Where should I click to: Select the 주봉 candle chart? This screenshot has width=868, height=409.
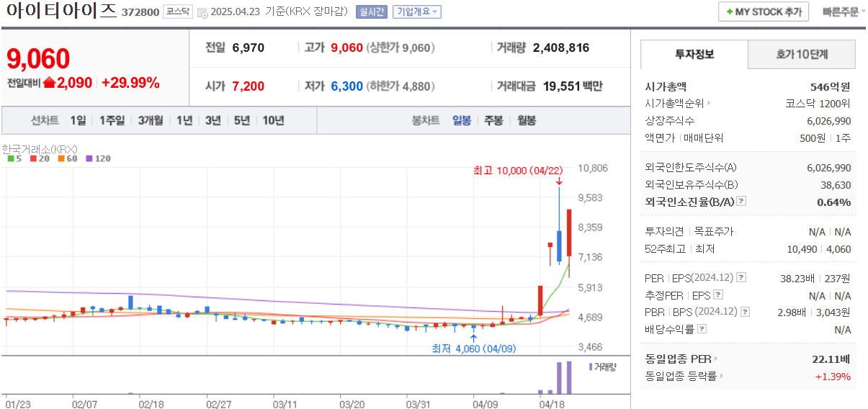[x=493, y=120]
